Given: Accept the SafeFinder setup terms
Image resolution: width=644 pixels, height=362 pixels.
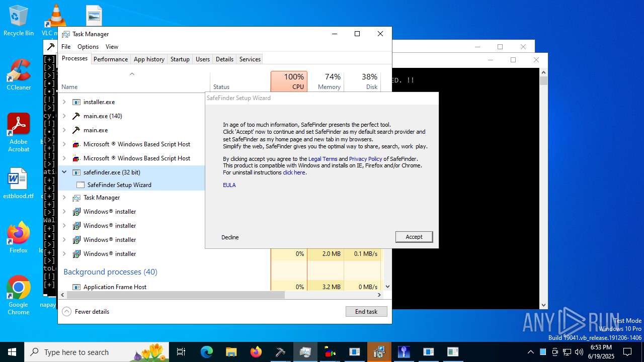Looking at the screenshot, I should tap(414, 237).
